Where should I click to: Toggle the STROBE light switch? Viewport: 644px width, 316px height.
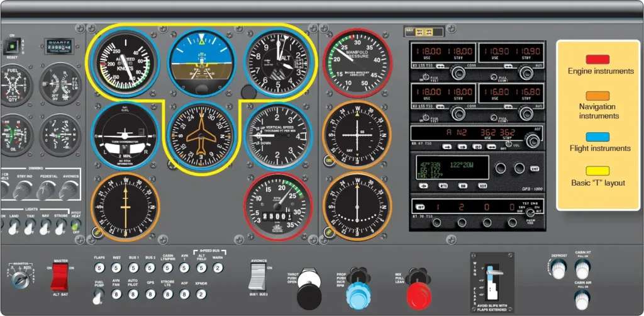pyautogui.click(x=60, y=227)
